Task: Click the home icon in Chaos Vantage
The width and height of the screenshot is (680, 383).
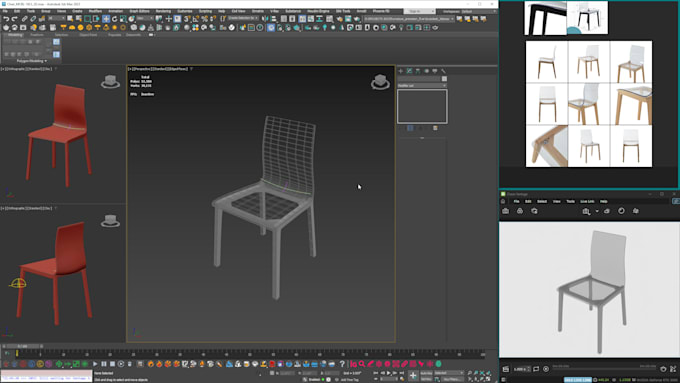Action: 503,201
